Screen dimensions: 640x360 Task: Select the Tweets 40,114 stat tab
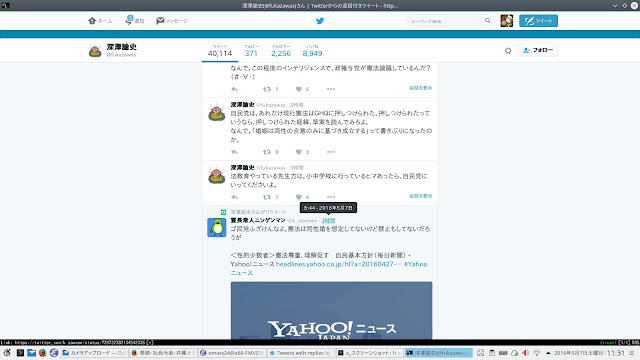(x=220, y=51)
